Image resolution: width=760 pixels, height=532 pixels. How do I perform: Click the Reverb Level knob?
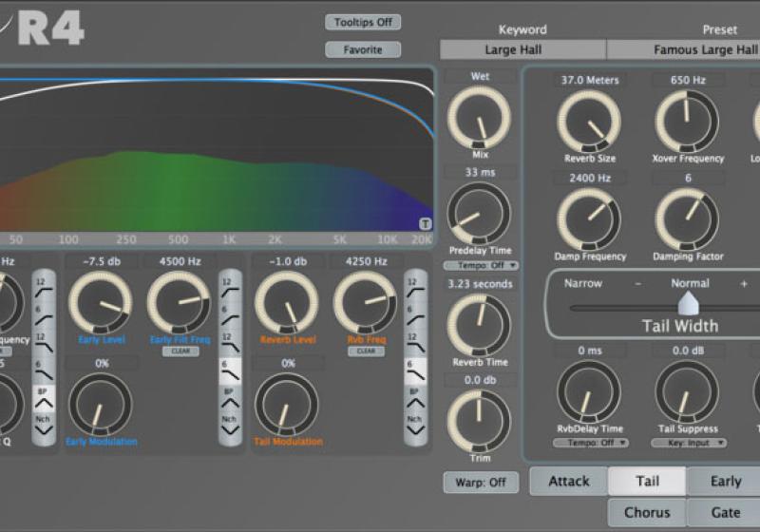(287, 302)
